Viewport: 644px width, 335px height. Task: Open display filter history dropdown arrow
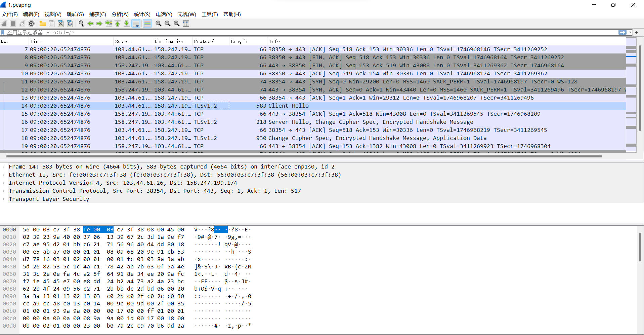click(631, 33)
